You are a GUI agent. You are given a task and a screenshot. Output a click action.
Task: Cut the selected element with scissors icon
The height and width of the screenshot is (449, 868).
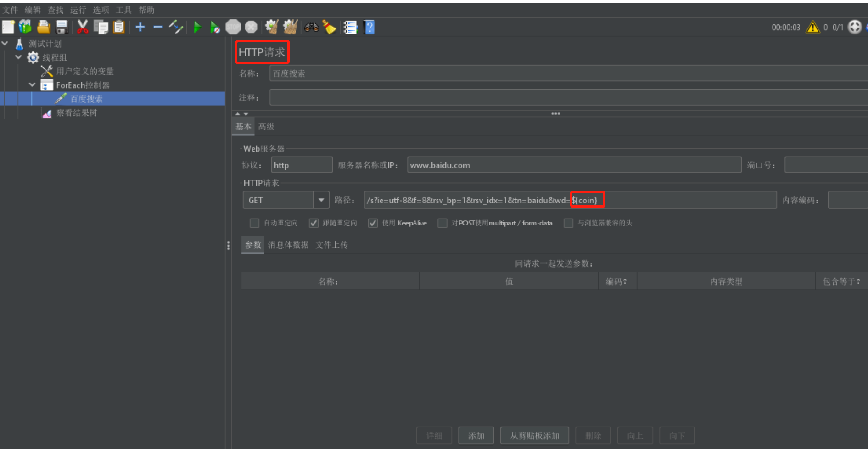[83, 27]
